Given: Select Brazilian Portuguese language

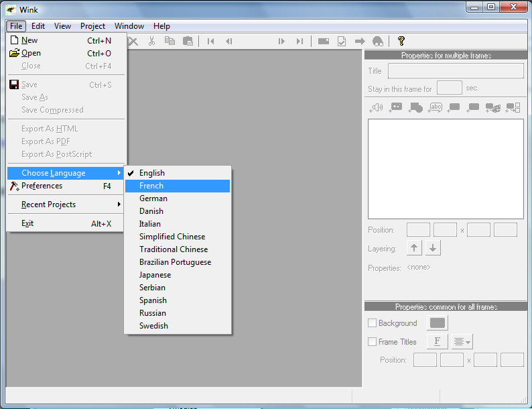Looking at the screenshot, I should click(x=178, y=262).
